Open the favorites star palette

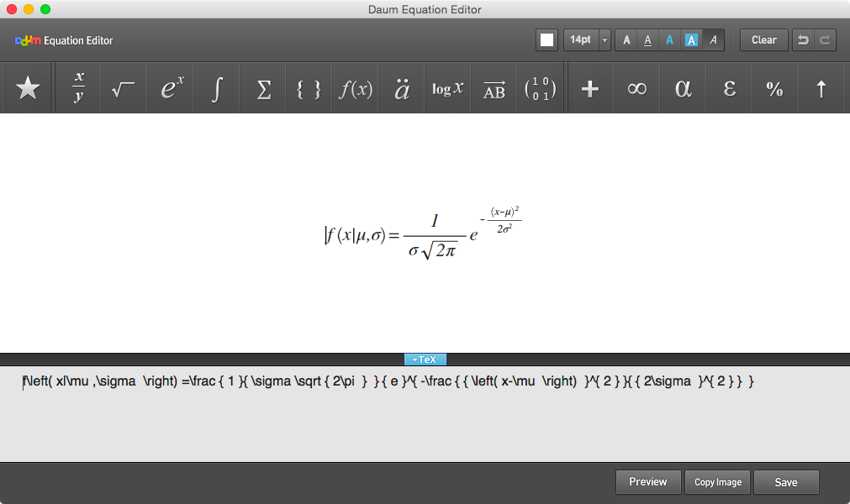(x=29, y=88)
